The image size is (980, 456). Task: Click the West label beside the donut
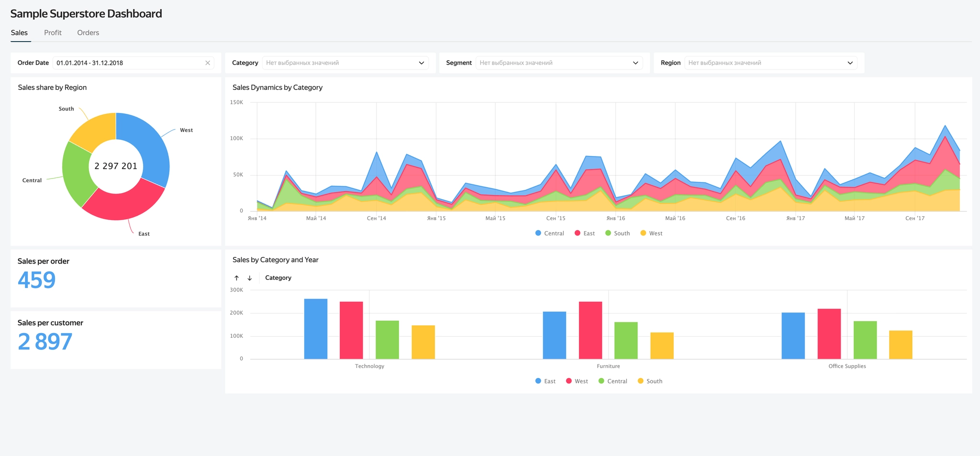tap(186, 130)
